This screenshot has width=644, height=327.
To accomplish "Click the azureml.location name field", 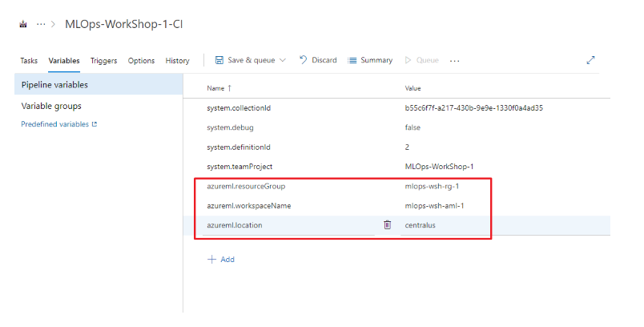I will (288, 225).
